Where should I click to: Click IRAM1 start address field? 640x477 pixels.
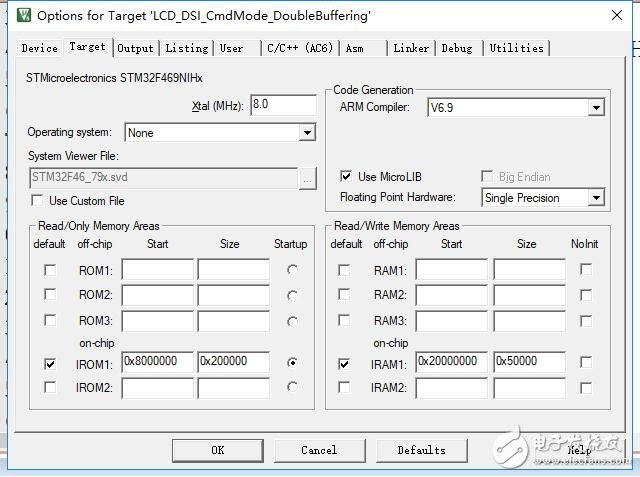[x=452, y=362]
